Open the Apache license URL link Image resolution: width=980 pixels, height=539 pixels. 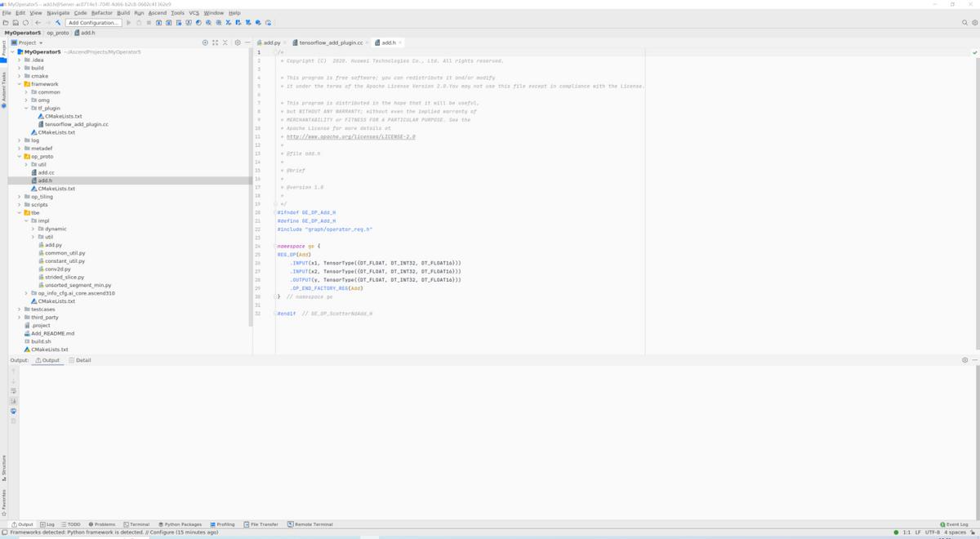(x=350, y=137)
